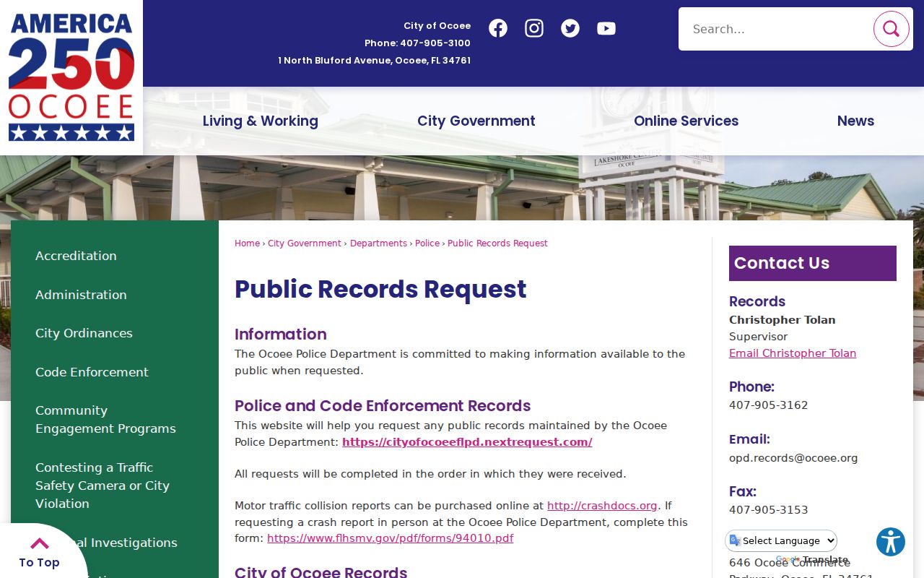Click the Police and Code Enforcement Records heading

[383, 406]
